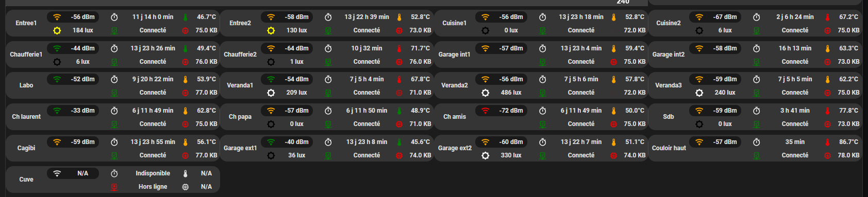Click the Cuve Hors ligne status text

153,187
